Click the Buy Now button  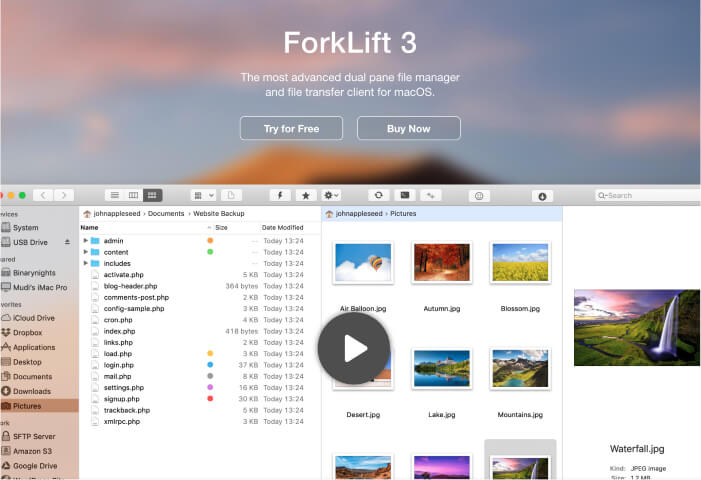click(409, 129)
